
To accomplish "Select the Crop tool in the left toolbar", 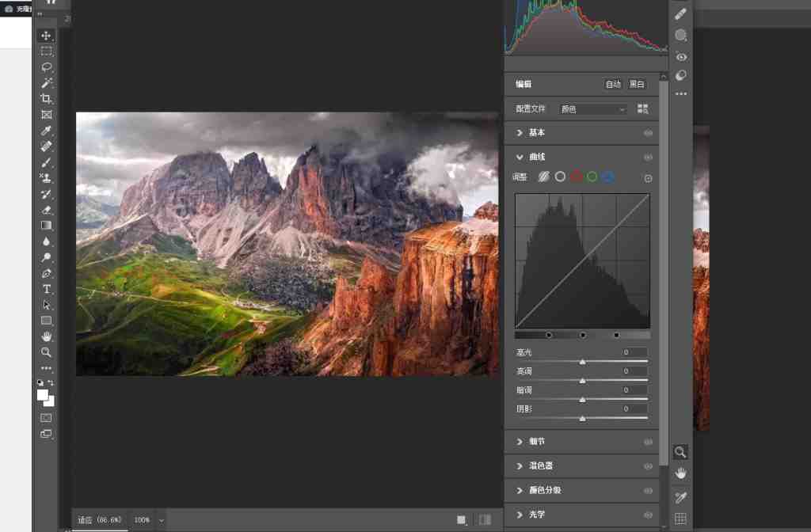I will (46, 98).
